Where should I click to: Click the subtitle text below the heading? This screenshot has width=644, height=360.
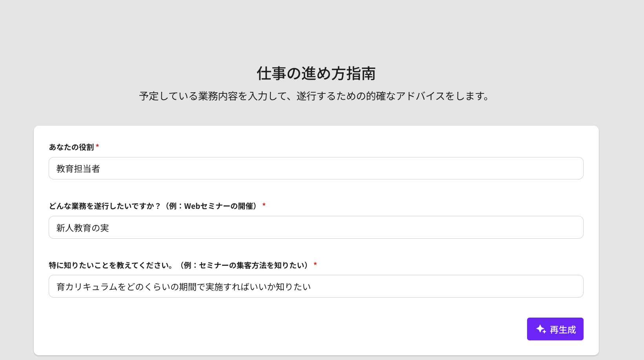pos(314,96)
